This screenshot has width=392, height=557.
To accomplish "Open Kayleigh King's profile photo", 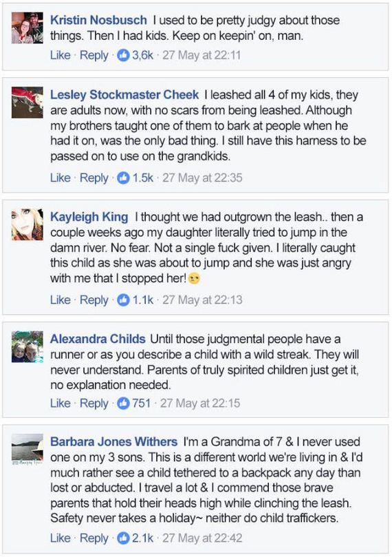I will click(28, 224).
